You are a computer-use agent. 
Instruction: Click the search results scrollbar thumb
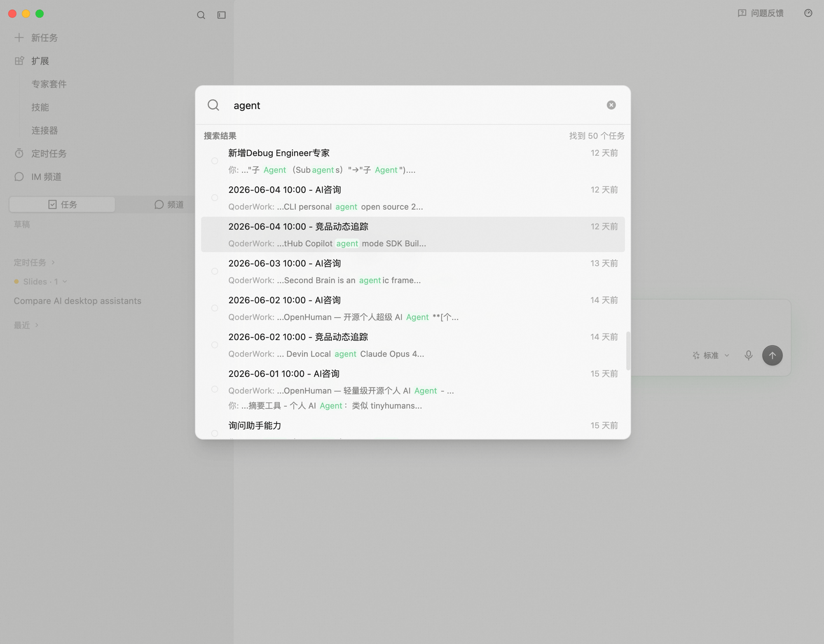[628, 351]
